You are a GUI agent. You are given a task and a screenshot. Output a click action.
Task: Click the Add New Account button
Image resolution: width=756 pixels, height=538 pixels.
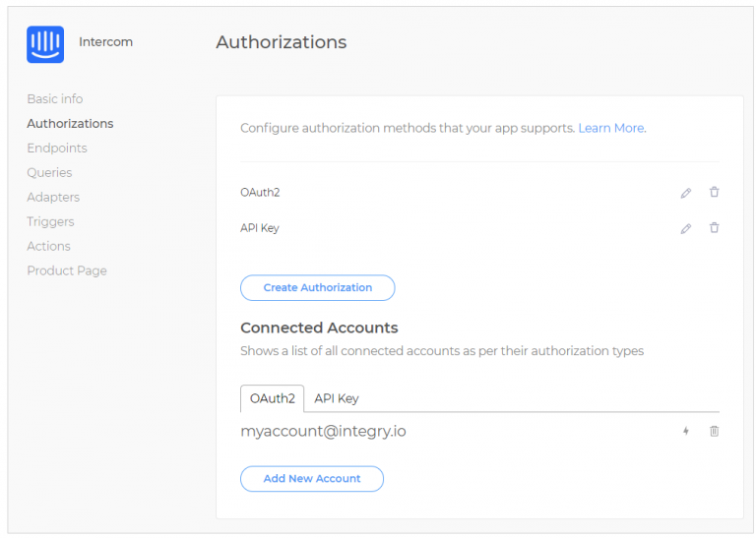coord(312,479)
